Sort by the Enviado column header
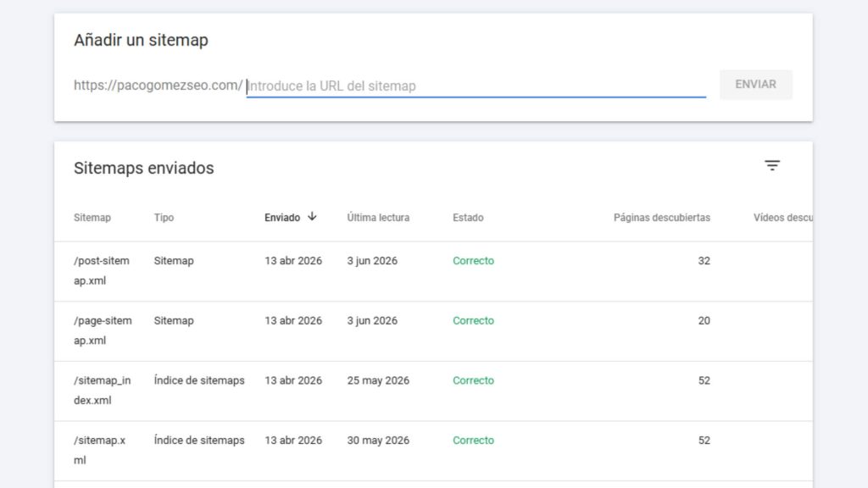The width and height of the screenshot is (868, 488). pos(281,218)
